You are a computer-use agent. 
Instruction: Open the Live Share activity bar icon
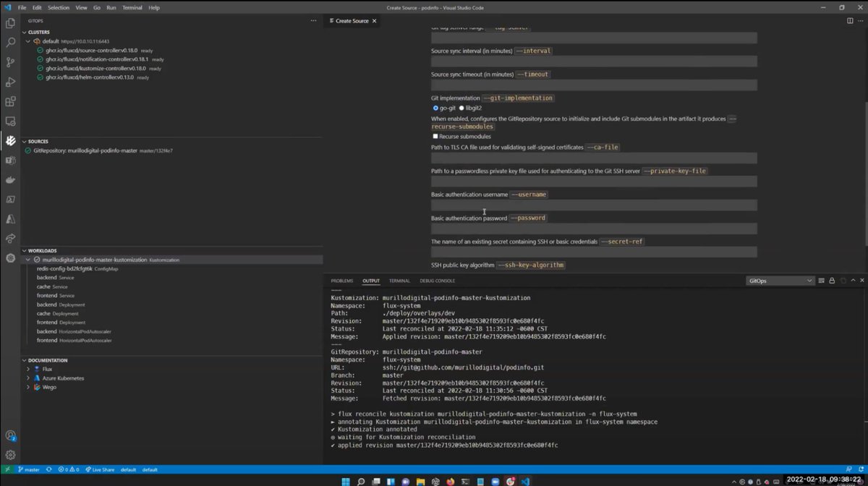click(10, 239)
